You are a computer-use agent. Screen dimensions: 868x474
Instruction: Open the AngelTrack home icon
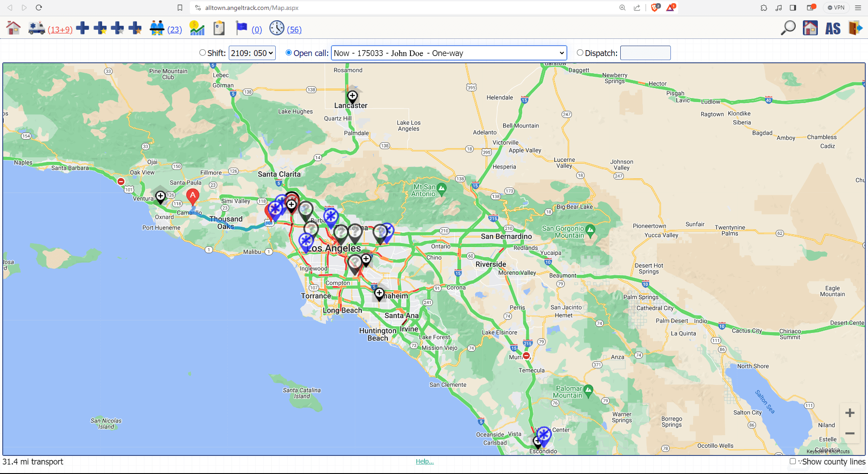tap(14, 28)
